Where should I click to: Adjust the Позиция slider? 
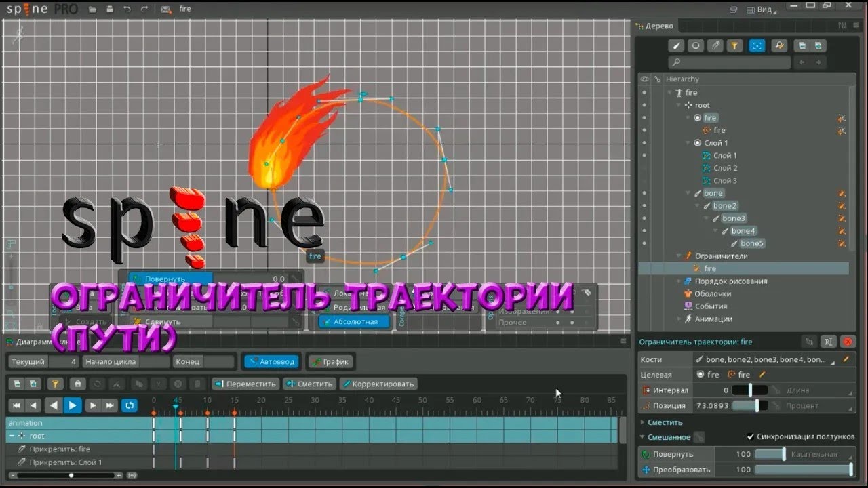pyautogui.click(x=750, y=406)
